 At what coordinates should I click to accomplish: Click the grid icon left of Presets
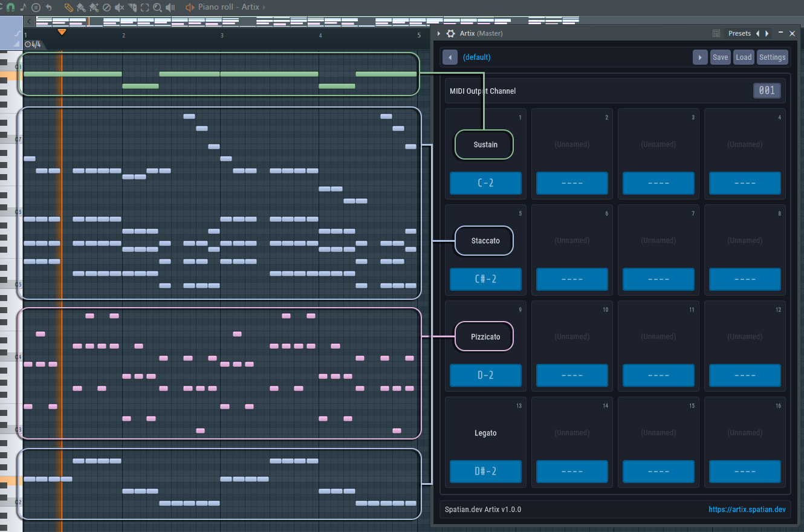pos(716,33)
